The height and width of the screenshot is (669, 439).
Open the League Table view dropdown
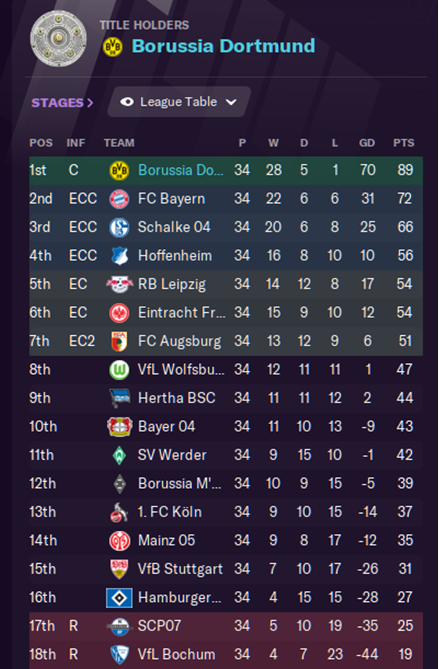(x=179, y=102)
